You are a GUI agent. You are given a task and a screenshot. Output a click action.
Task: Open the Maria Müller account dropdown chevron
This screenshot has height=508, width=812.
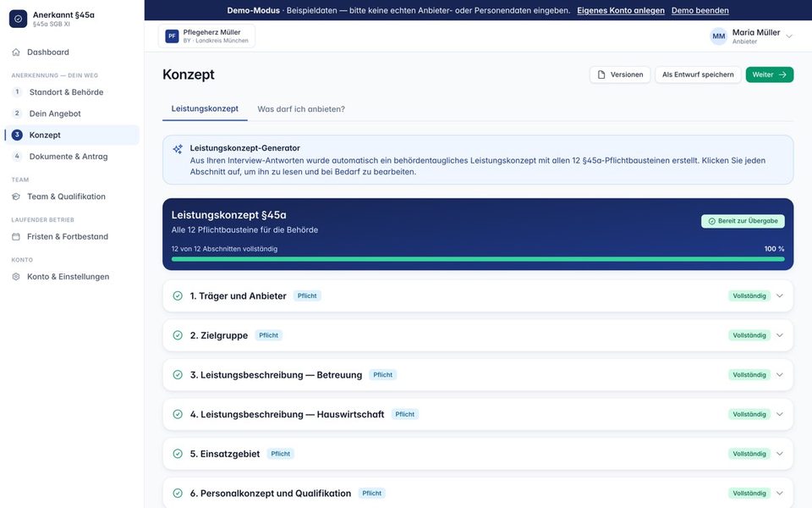[x=789, y=36]
